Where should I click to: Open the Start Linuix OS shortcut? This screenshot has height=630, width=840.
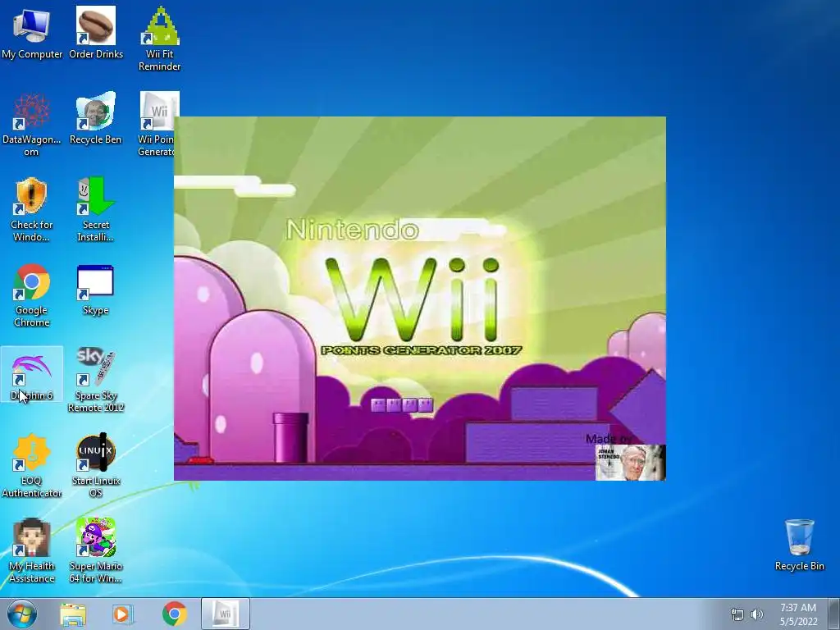click(x=96, y=465)
